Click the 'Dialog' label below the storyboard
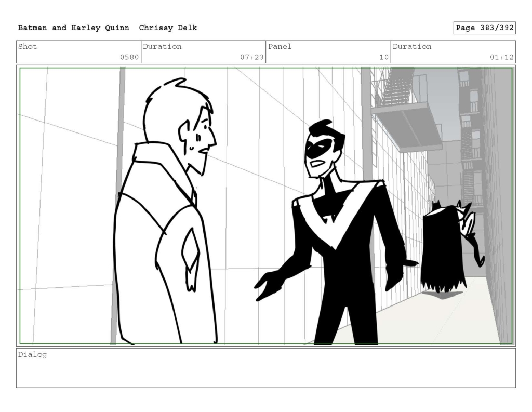Image resolution: width=532 pixels, height=412 pixels. tap(32, 355)
